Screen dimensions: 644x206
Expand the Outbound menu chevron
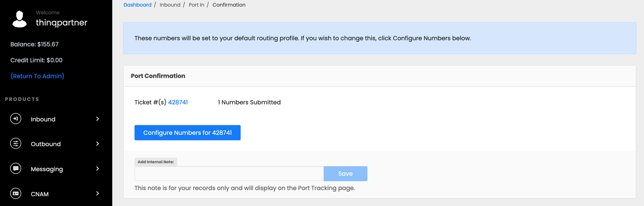click(x=97, y=143)
